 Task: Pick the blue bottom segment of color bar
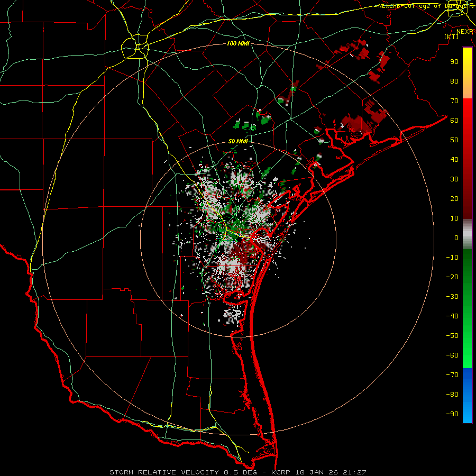tap(467, 396)
